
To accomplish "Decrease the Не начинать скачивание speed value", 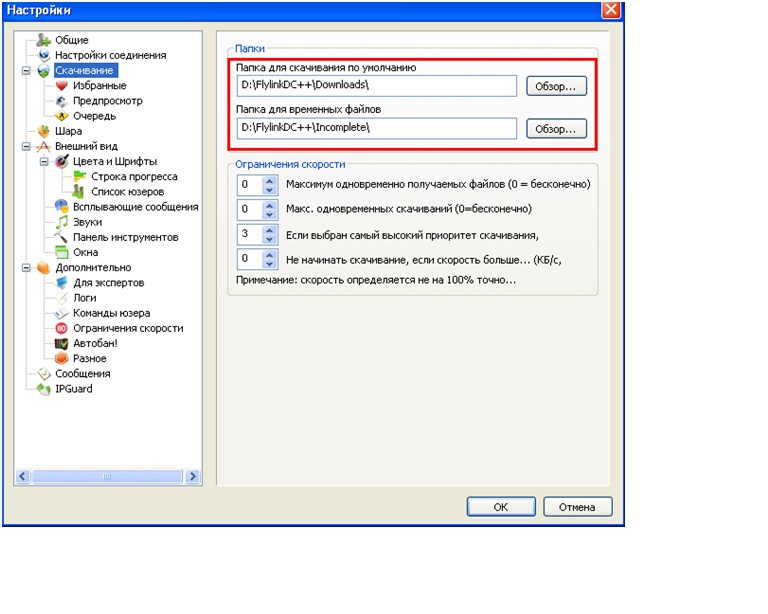I will (x=269, y=263).
